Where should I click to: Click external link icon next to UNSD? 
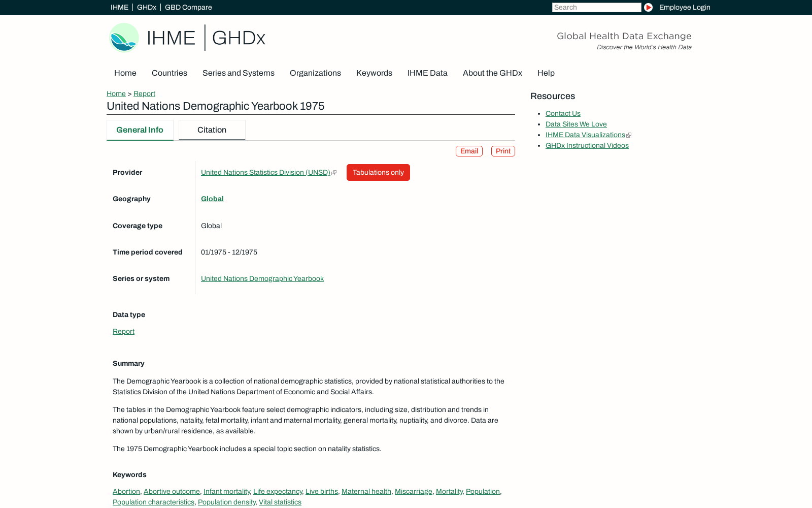[x=334, y=173]
